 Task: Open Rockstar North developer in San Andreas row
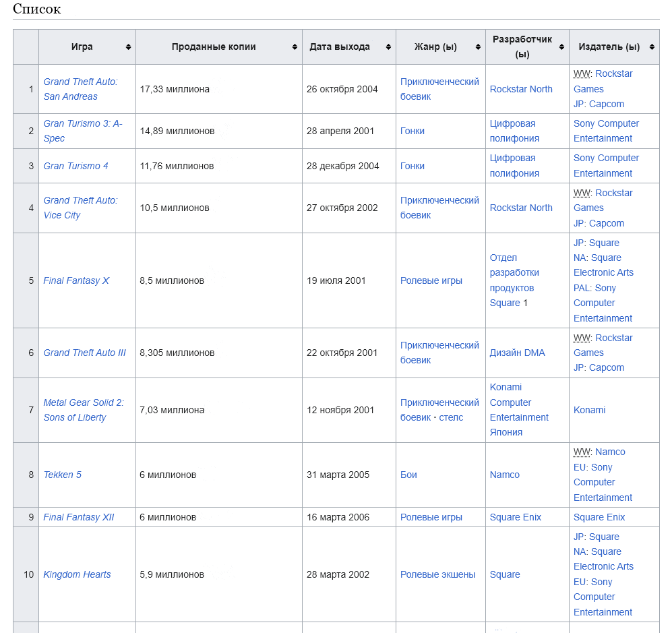[x=521, y=89]
